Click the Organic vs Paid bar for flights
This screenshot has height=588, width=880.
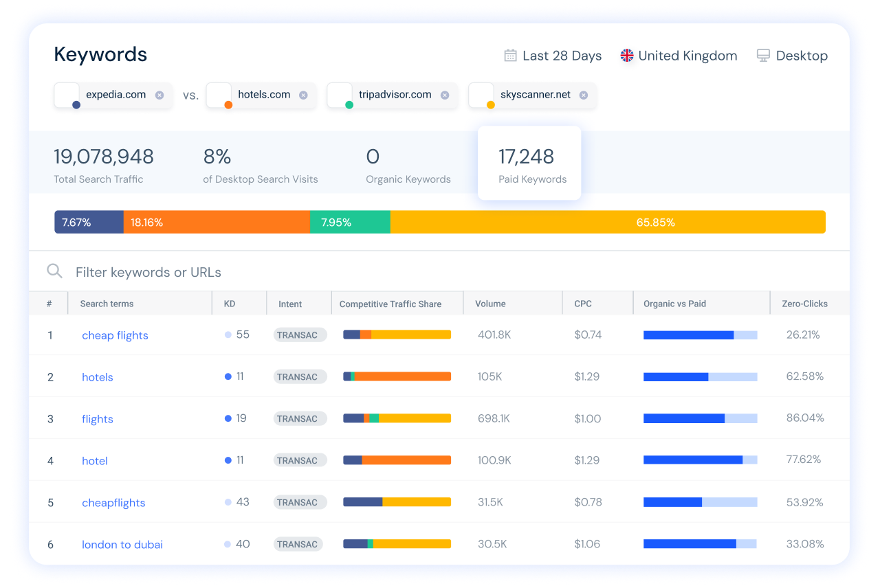click(x=701, y=418)
